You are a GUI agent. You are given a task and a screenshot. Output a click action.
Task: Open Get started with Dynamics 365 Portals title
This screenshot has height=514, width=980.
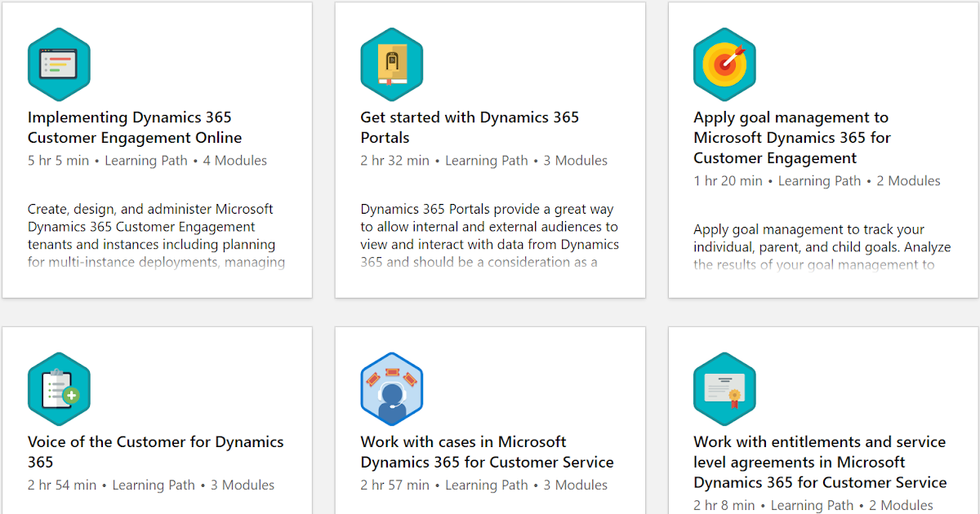pyautogui.click(x=470, y=127)
